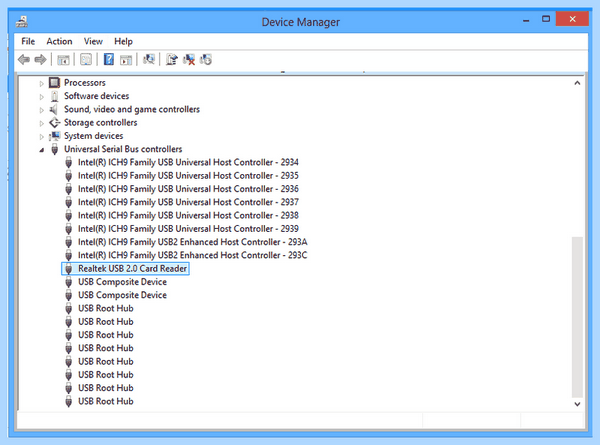This screenshot has width=600, height=445.
Task: Select the Storage controllers label
Action: click(101, 123)
